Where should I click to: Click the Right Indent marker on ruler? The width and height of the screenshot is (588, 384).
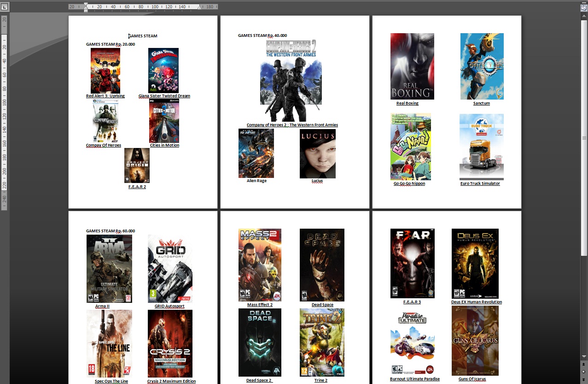coord(199,7)
